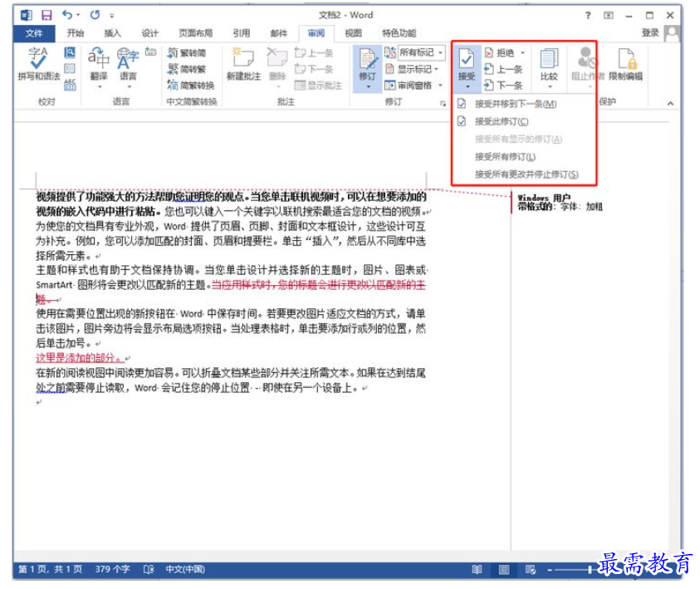This screenshot has height=589, width=700.
Task: Click word count 379 个字
Action: pos(112,569)
